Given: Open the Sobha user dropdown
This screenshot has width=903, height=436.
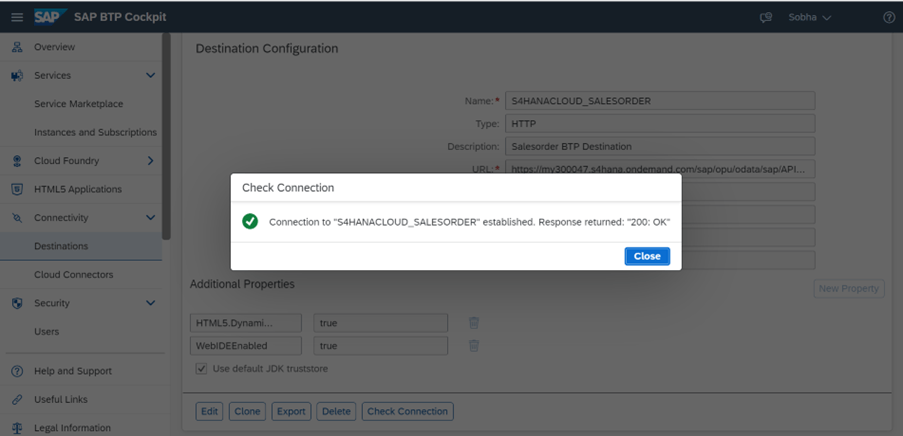Looking at the screenshot, I should 810,17.
